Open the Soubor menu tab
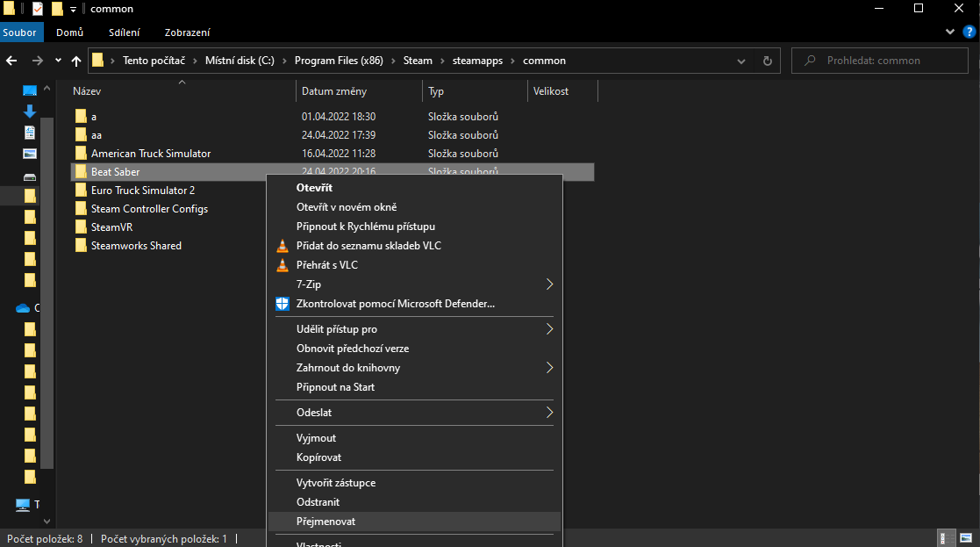The width and height of the screenshot is (980, 547). click(x=19, y=32)
